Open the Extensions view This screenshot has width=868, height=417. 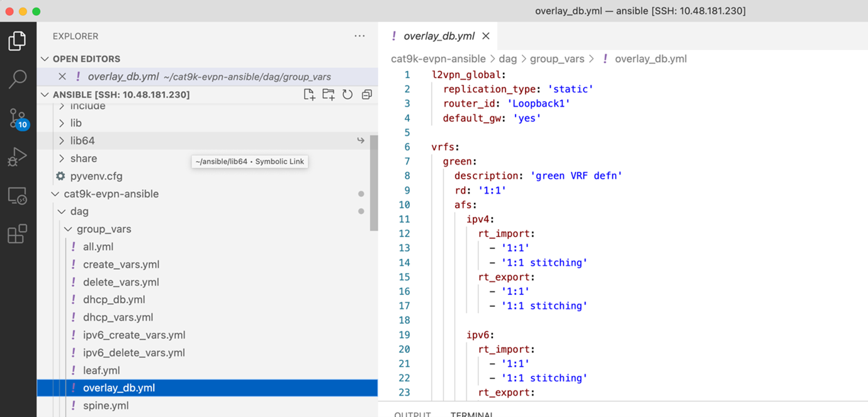click(x=17, y=234)
